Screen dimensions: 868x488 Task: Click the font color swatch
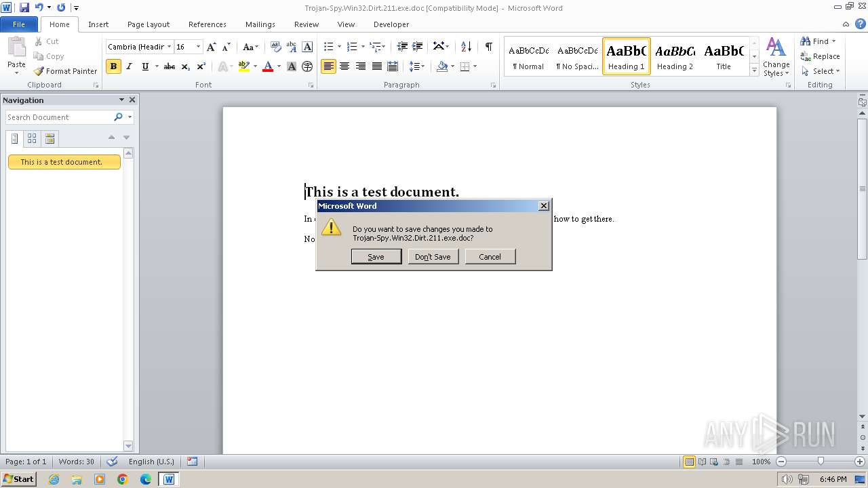pos(268,66)
